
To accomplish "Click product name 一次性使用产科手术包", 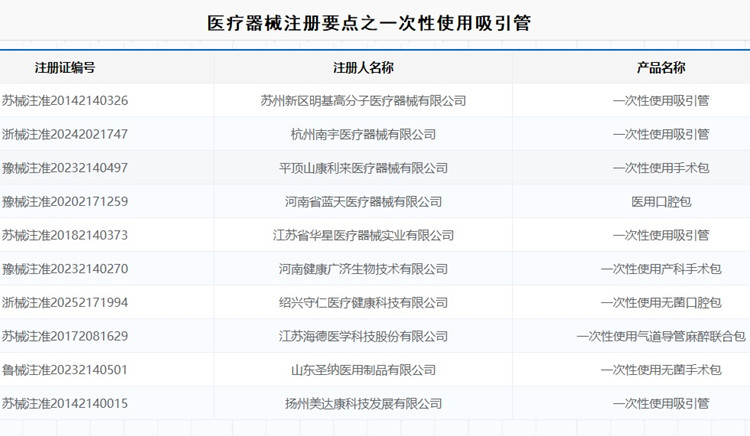I will point(661,269).
